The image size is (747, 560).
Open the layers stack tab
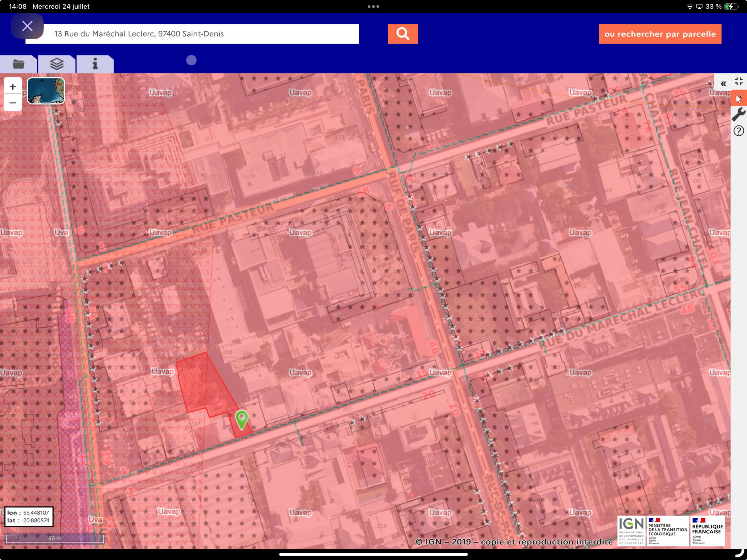click(x=57, y=64)
